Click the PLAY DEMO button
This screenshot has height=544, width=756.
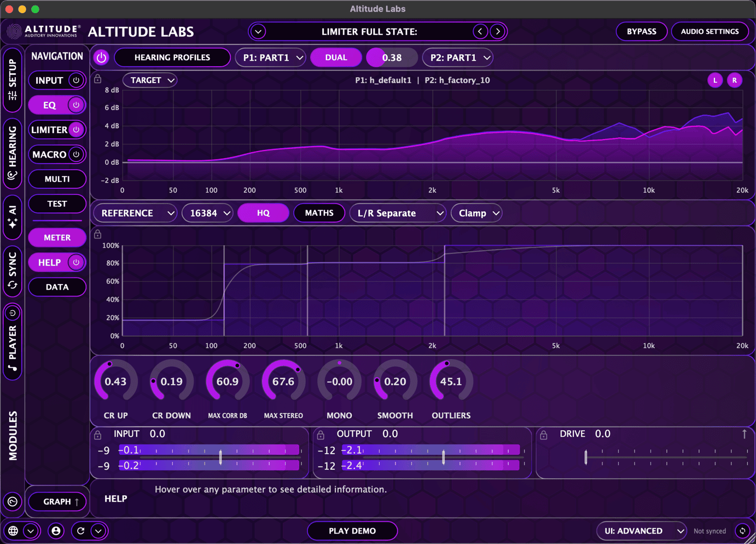[x=352, y=531]
